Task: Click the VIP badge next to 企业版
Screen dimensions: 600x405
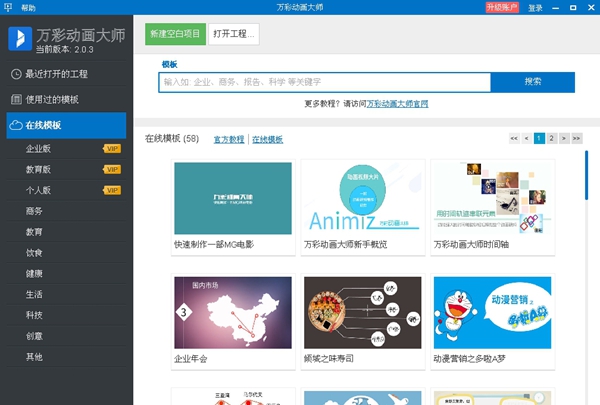Action: coord(112,148)
